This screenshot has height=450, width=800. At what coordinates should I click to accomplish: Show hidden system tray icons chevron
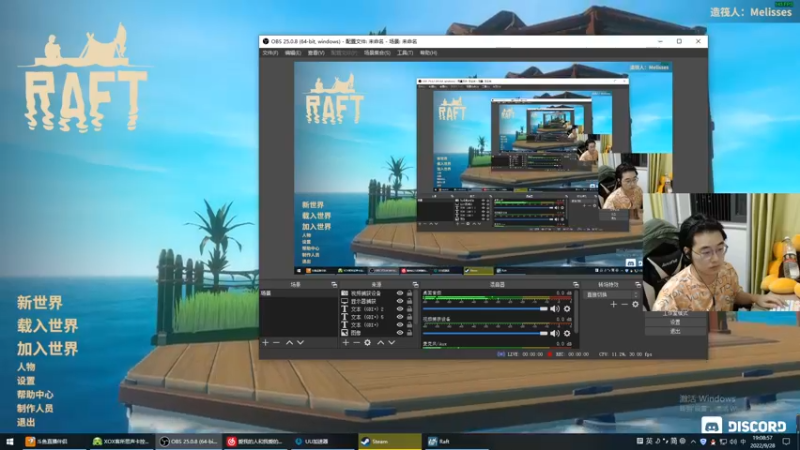[693, 441]
